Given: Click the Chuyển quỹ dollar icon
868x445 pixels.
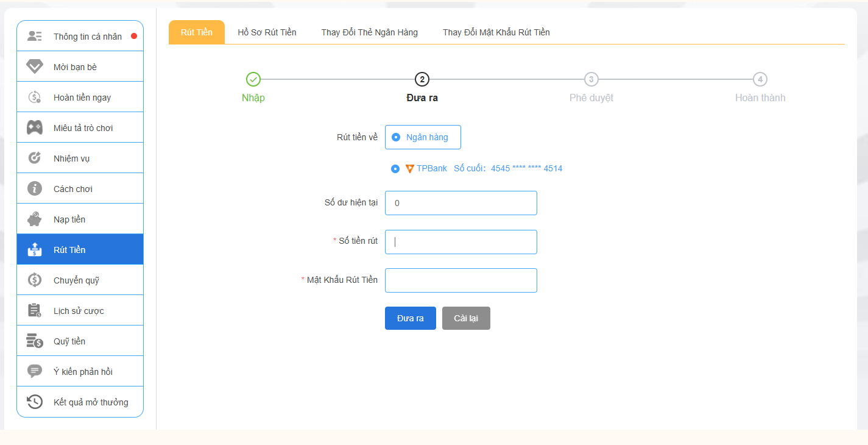Looking at the screenshot, I should 35,279.
